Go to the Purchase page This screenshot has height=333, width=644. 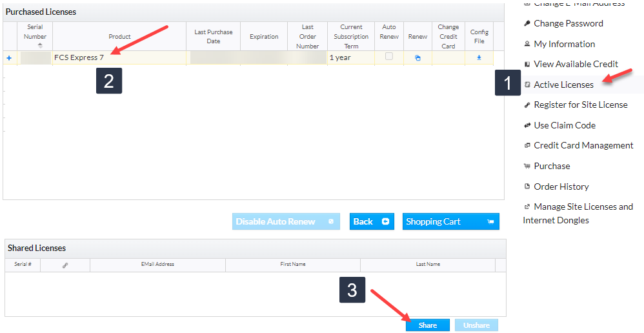[552, 166]
